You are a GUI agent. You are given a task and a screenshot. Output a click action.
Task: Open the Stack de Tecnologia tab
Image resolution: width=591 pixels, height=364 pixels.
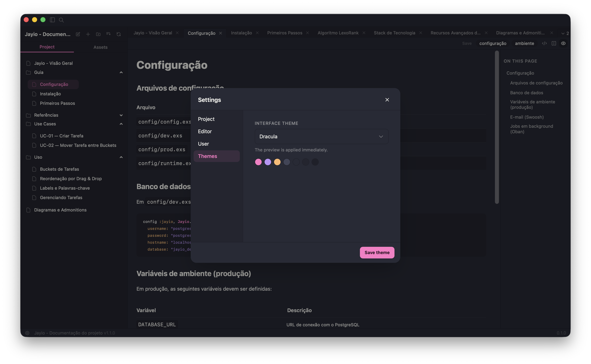394,33
